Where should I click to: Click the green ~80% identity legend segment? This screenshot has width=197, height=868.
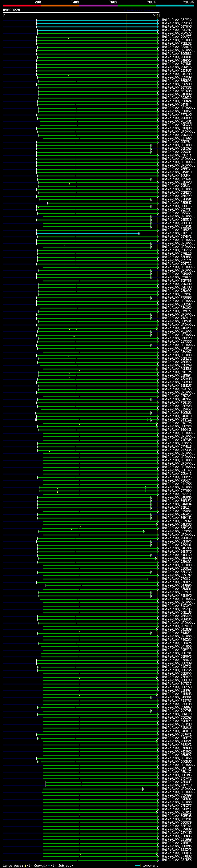pos(137,6)
